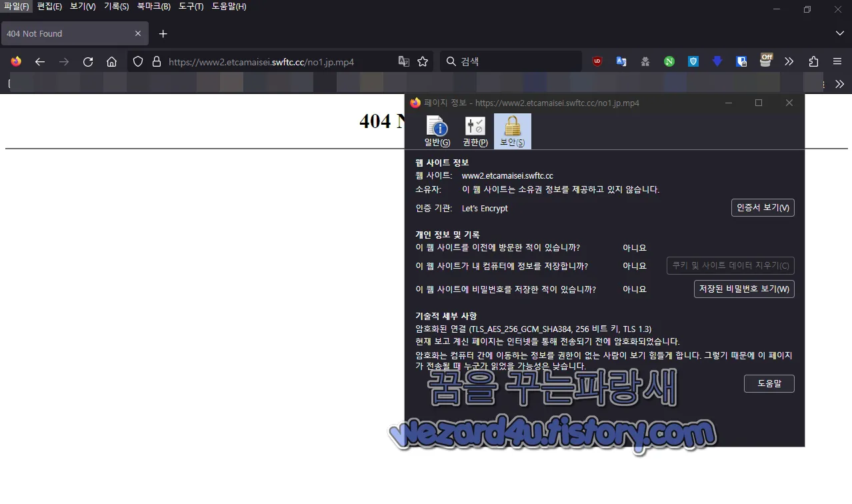This screenshot has height=504, width=852.
Task: Click the padlock site identity icon
Action: coord(157,61)
